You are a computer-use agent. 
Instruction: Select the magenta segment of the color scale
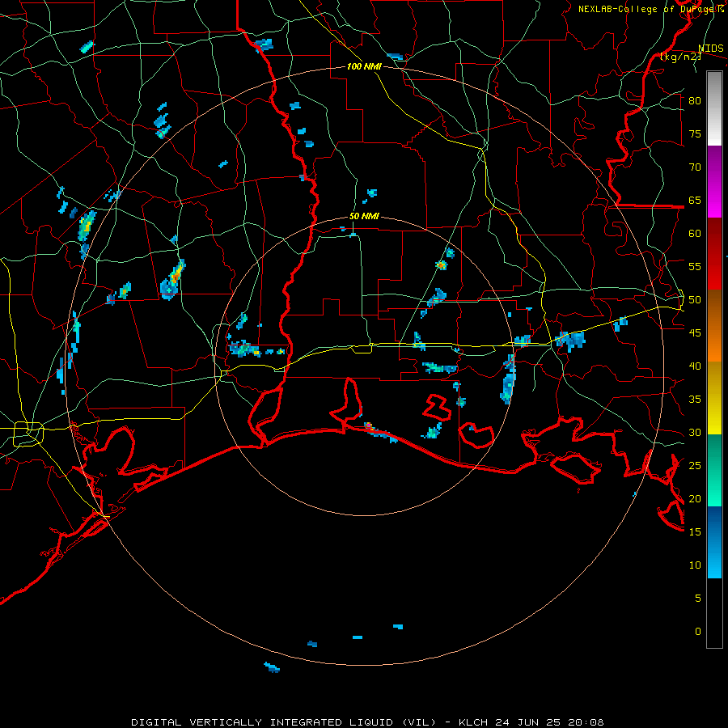pos(714,182)
